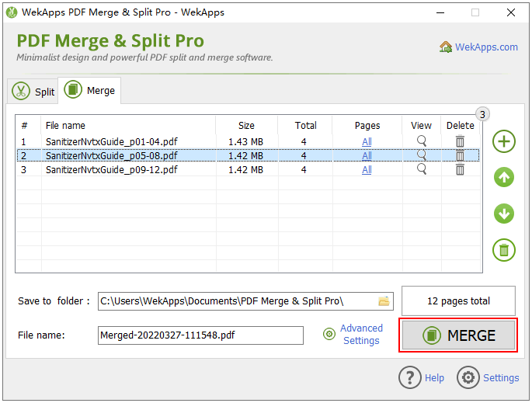This screenshot has height=403, width=532.
Task: Click the View column header
Action: tap(422, 126)
